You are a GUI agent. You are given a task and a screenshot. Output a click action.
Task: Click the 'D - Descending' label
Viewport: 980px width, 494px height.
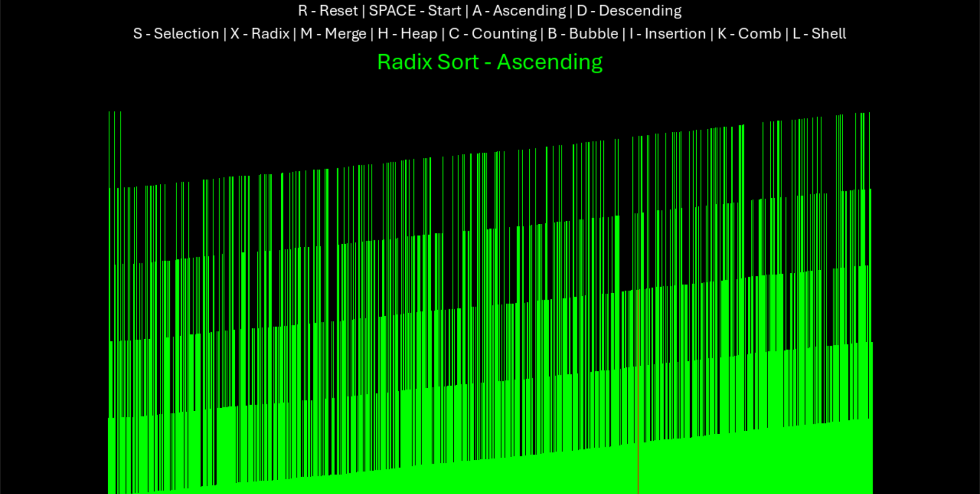(629, 11)
